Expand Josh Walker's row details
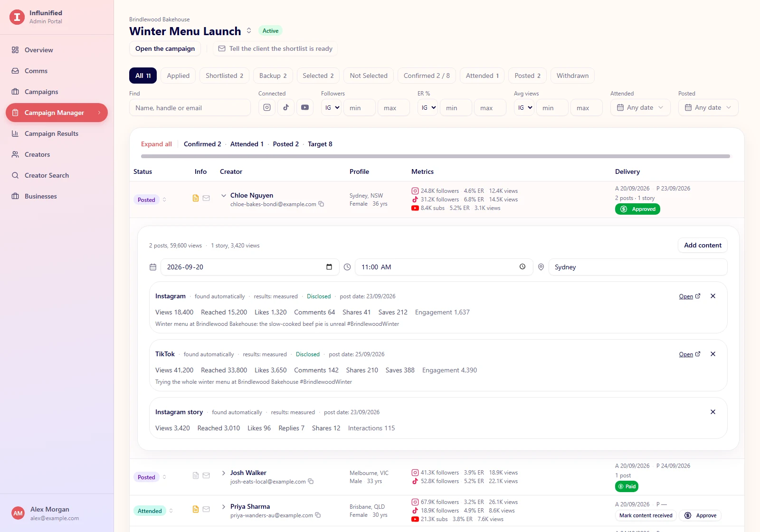Image resolution: width=760 pixels, height=532 pixels. point(224,473)
